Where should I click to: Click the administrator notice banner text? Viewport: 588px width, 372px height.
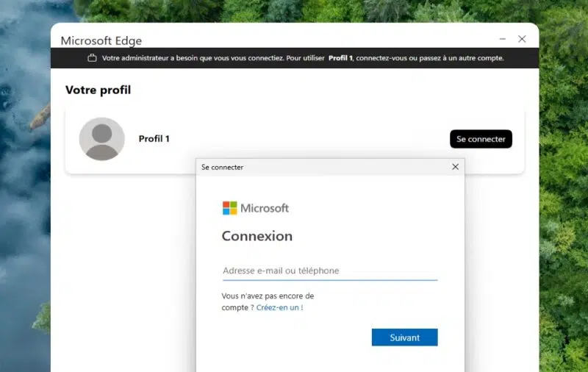(303, 58)
